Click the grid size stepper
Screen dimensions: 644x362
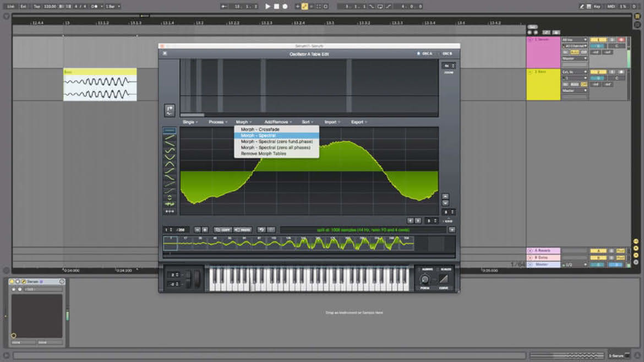(431, 221)
